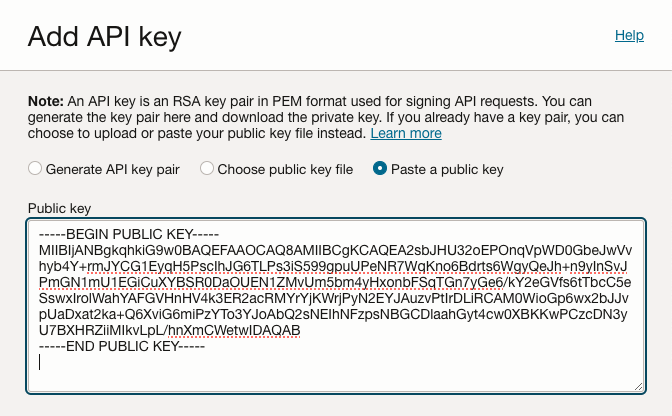672x416 pixels.
Task: Click the blank line below END PUBLIC KEY
Action: click(300, 362)
